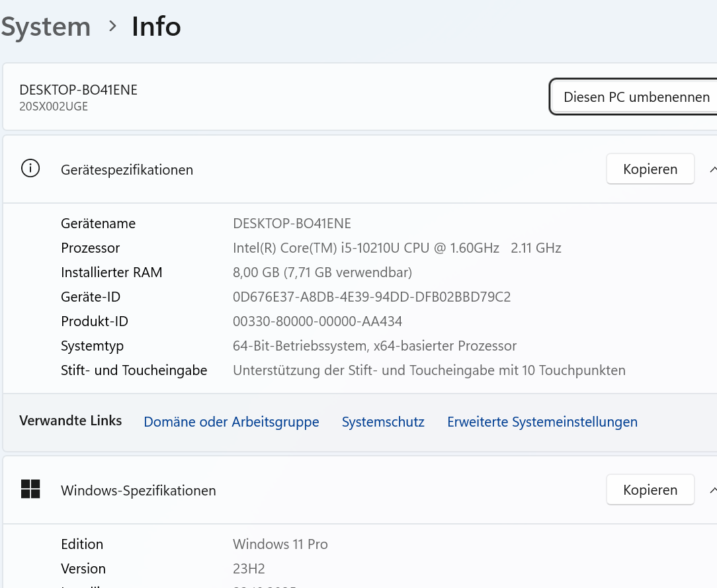Viewport: 717px width, 588px height.
Task: Rename PC via Diesen PC umbenennen
Action: 635,97
